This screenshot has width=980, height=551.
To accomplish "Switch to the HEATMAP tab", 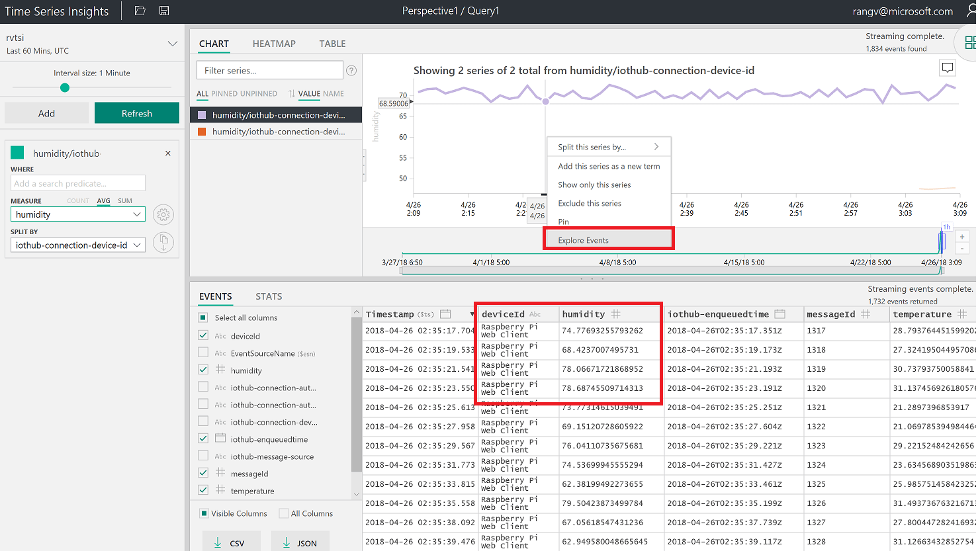I will (274, 44).
